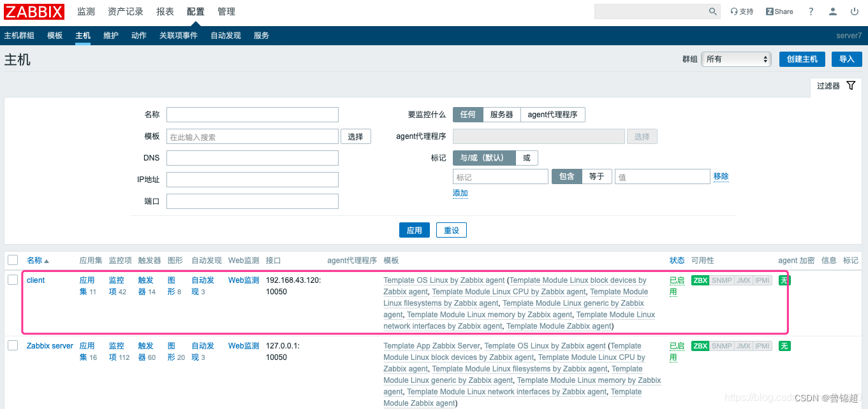The width and height of the screenshot is (868, 409).
Task: Open the 报表 menu
Action: [x=165, y=11]
